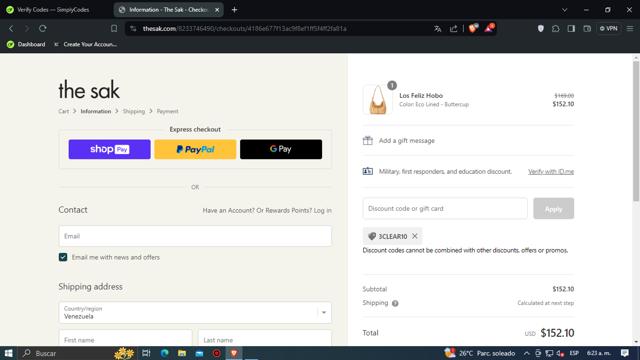The image size is (640, 360).
Task: Open a new browser tab
Action: [x=234, y=9]
